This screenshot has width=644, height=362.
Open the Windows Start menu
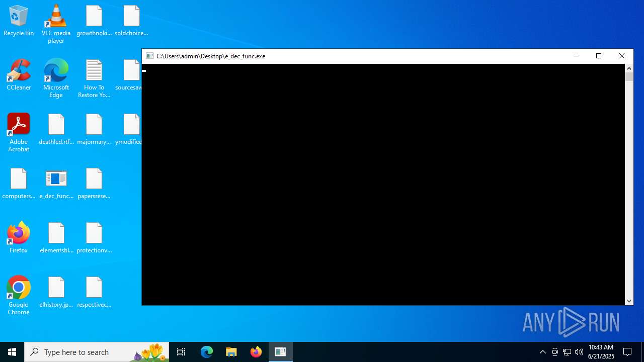click(x=12, y=352)
